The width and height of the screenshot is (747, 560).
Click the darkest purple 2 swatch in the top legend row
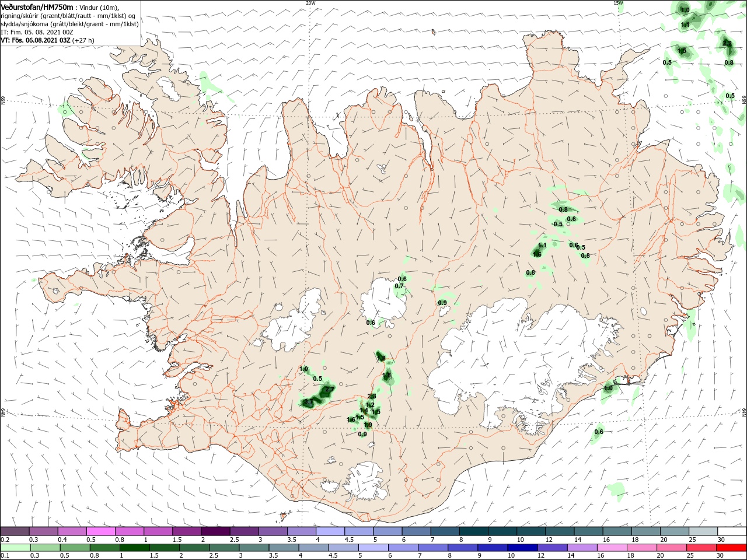coord(215,531)
